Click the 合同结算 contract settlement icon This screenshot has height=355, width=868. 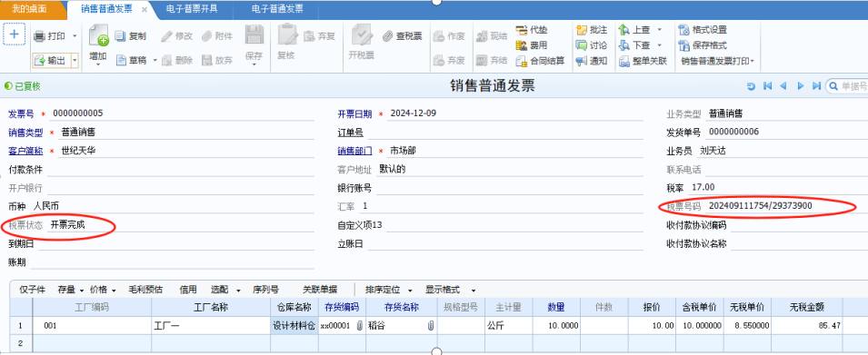(521, 61)
